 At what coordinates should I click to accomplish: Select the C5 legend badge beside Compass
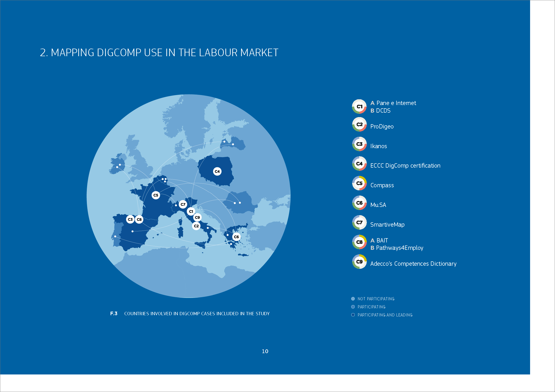pos(359,183)
